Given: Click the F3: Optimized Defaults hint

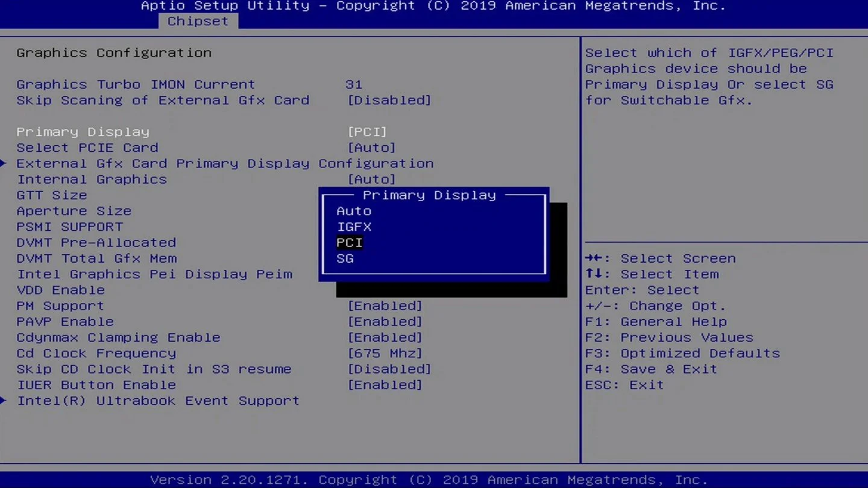Looking at the screenshot, I should coord(682,353).
